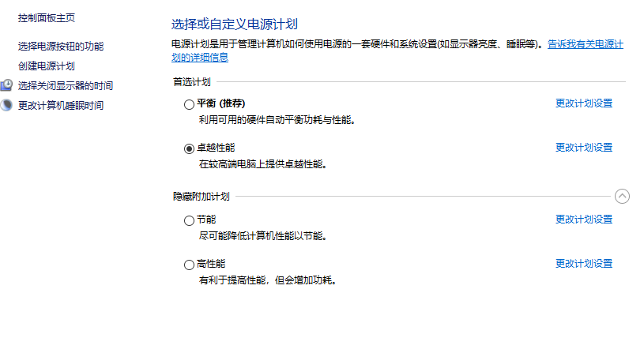This screenshot has height=338, width=644.
Task: Open 更改计算机睡眠时间 link
Action: coord(61,105)
